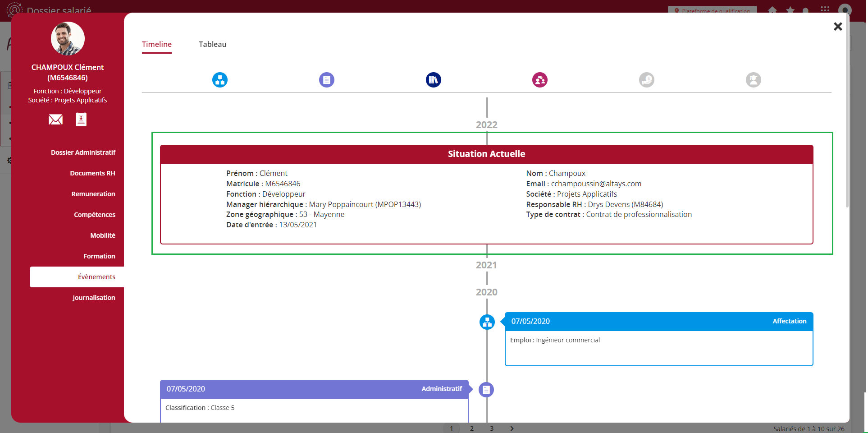Viewport: 868px width, 433px height.
Task: Close the employee dossier panel
Action: (838, 27)
